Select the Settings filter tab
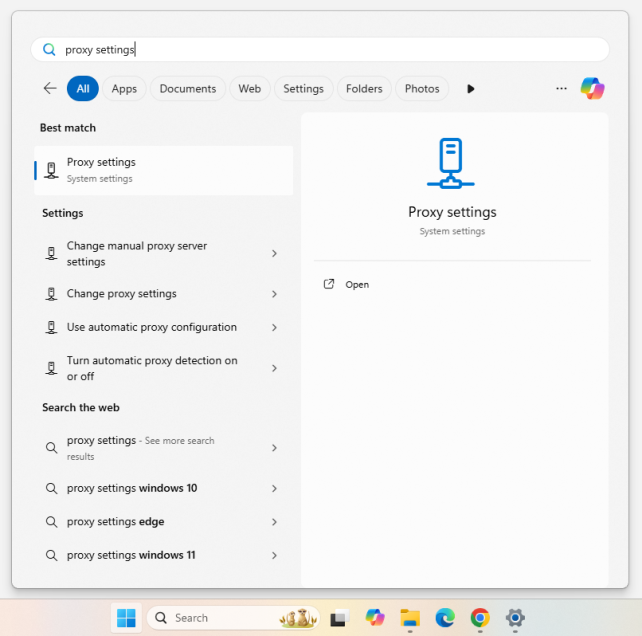This screenshot has width=642, height=636. pyautogui.click(x=303, y=89)
